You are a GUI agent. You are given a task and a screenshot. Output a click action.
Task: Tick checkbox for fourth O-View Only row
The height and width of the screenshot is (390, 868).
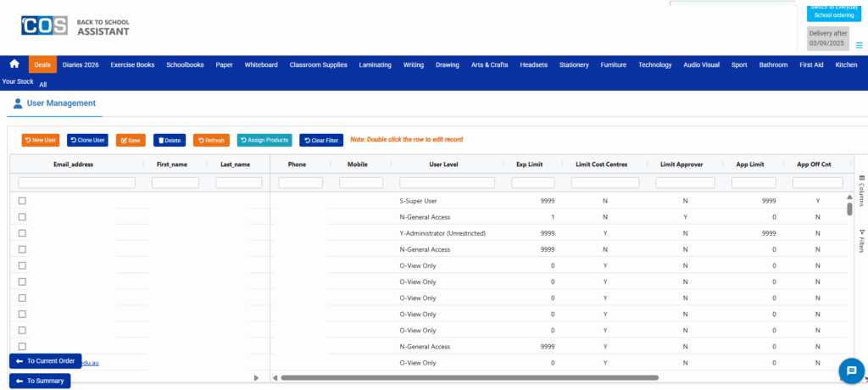click(x=22, y=314)
